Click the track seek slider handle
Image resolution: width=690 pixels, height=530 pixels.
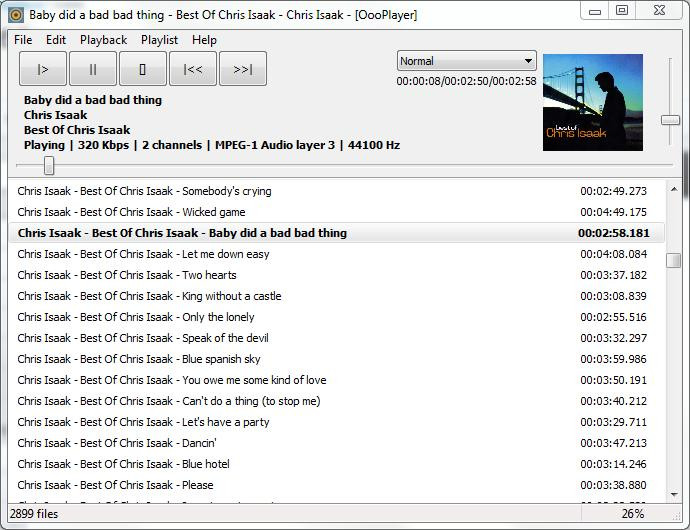(x=49, y=166)
